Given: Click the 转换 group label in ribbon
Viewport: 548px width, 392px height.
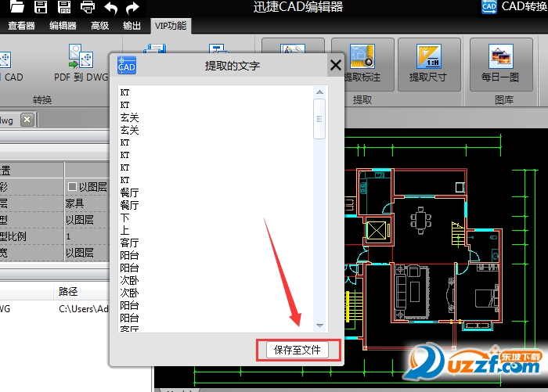Looking at the screenshot, I should click(42, 100).
